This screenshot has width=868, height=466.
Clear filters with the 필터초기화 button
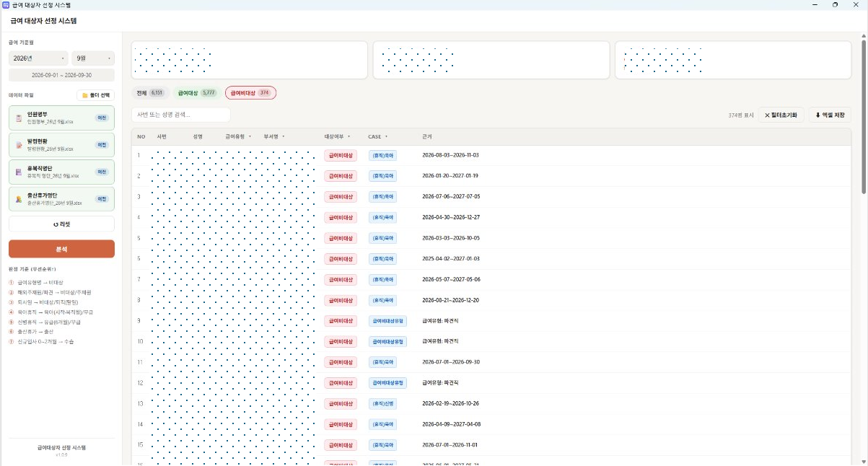(x=781, y=115)
